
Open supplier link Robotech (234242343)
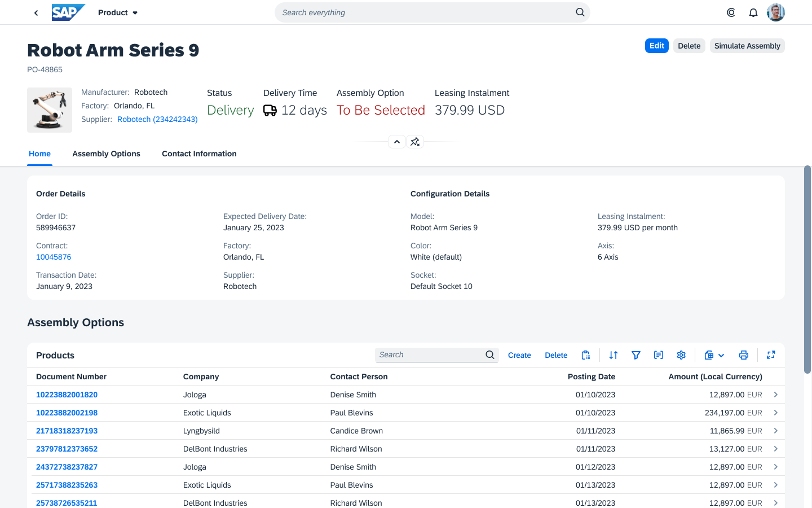pyautogui.click(x=157, y=119)
